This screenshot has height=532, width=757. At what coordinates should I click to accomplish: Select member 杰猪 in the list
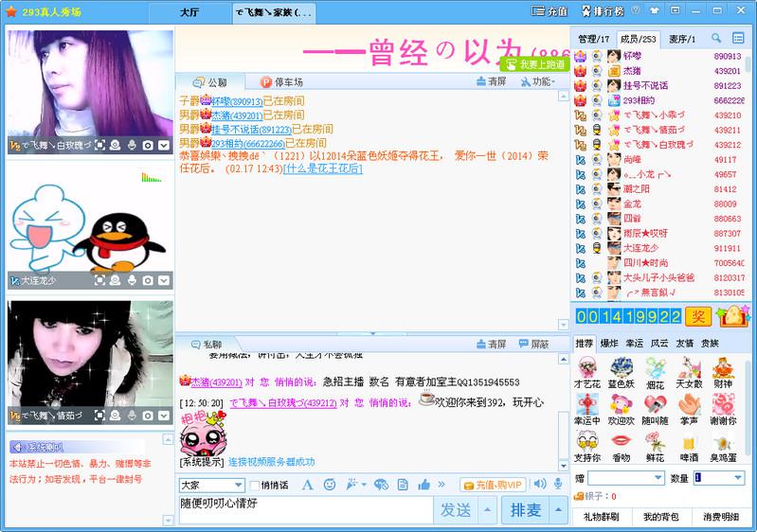click(659, 71)
